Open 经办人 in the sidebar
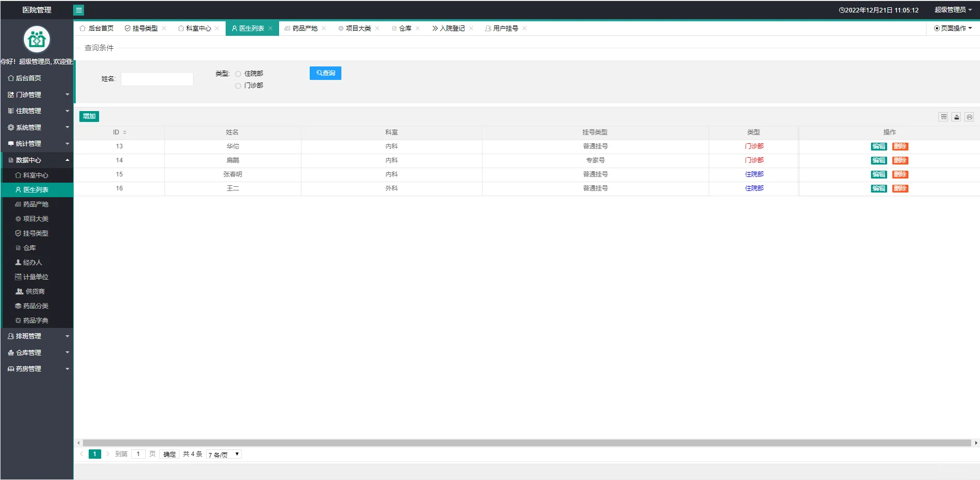This screenshot has height=480, width=980. click(37, 263)
